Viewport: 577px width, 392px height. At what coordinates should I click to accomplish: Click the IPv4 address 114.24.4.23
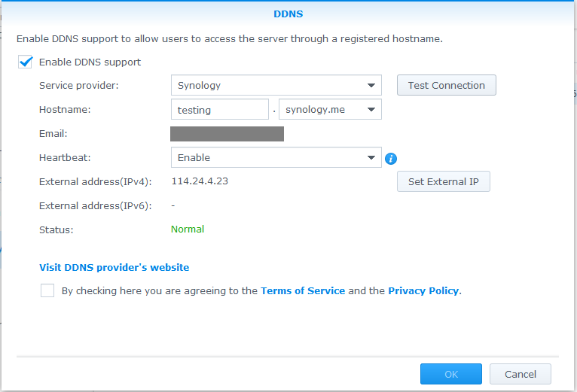pos(200,181)
